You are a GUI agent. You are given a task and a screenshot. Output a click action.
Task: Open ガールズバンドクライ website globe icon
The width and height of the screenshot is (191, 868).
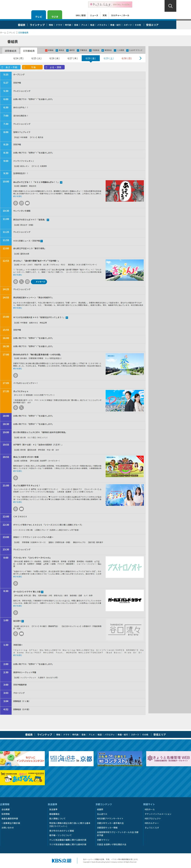(15, 613)
